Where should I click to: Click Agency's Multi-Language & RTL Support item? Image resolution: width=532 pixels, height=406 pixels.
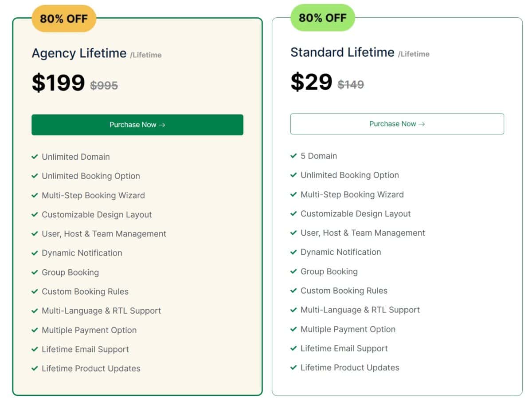coord(102,311)
